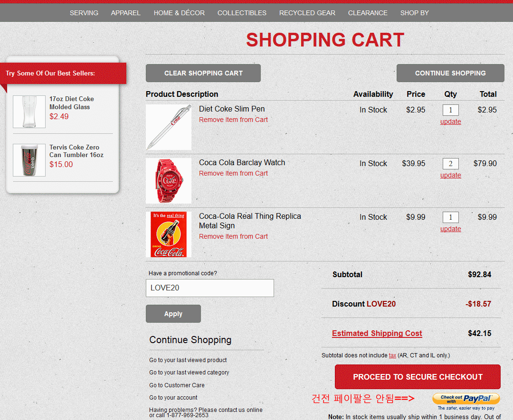Remove the Diet Coke Slim Pen from cart

tap(233, 120)
